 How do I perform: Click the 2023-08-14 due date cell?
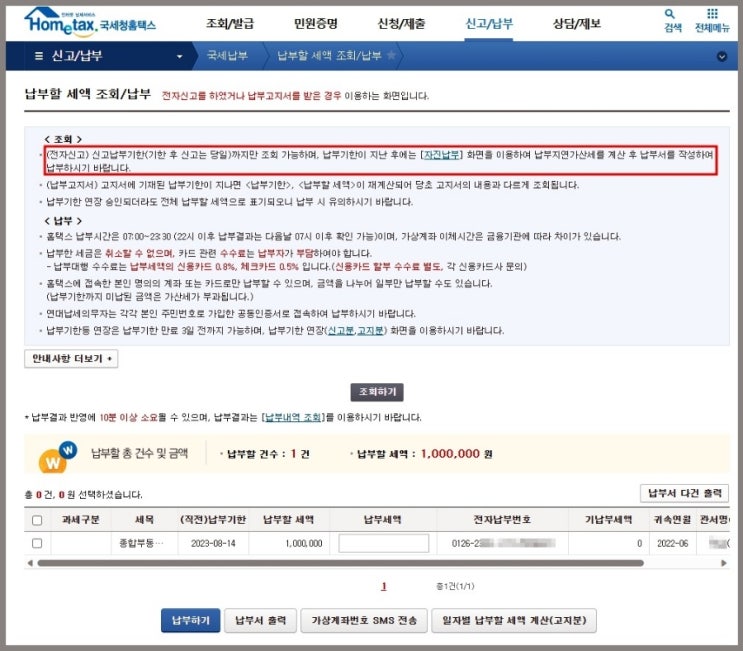pos(213,543)
